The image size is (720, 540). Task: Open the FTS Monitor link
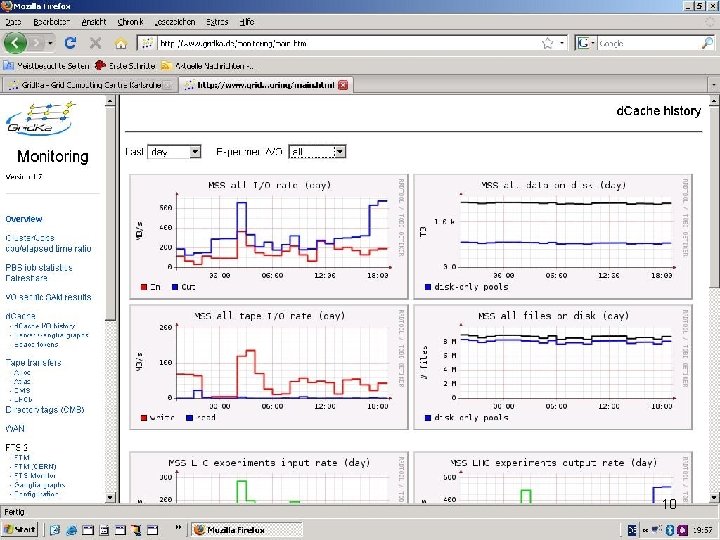[x=35, y=476]
